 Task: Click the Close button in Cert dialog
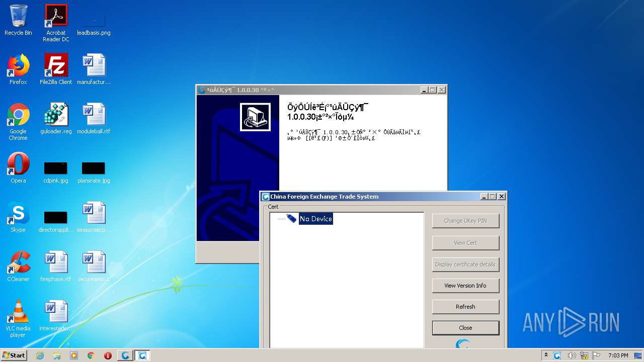coord(465,328)
